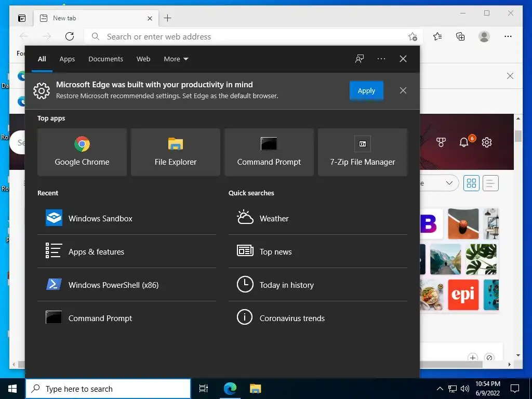
Task: Expand the More search filter dropdown
Action: point(176,59)
